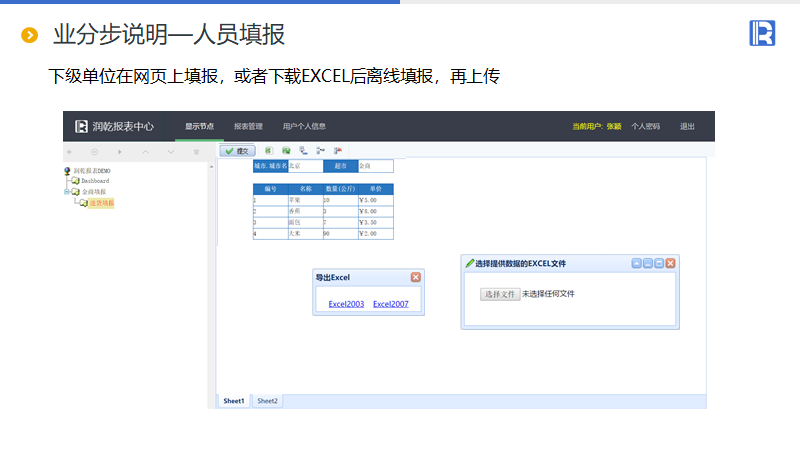Click the price cell ￥8.00
This screenshot has width=800, height=450.
[376, 211]
